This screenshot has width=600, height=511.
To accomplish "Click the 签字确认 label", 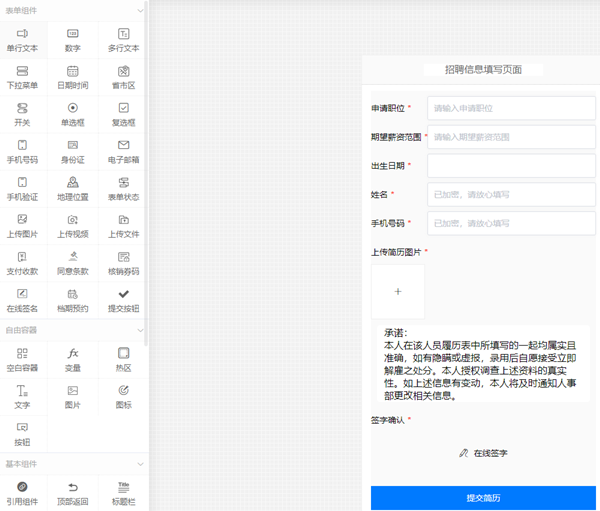I will click(x=388, y=420).
